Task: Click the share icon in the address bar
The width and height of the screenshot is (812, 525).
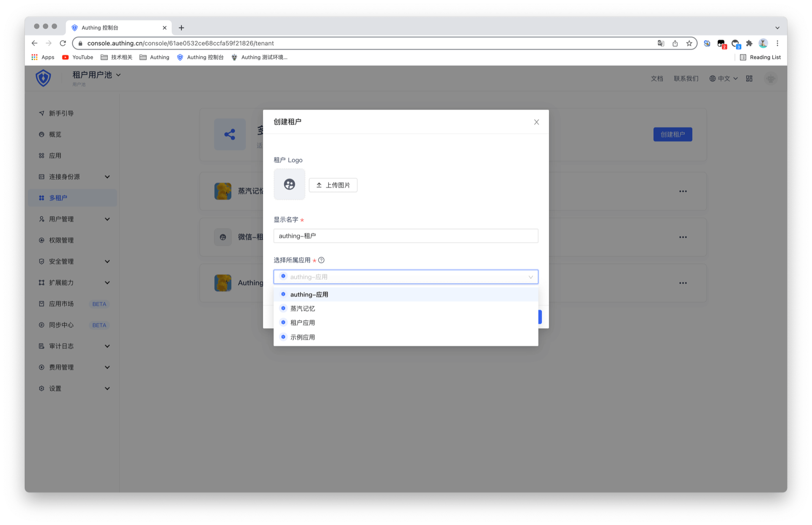Action: click(675, 43)
